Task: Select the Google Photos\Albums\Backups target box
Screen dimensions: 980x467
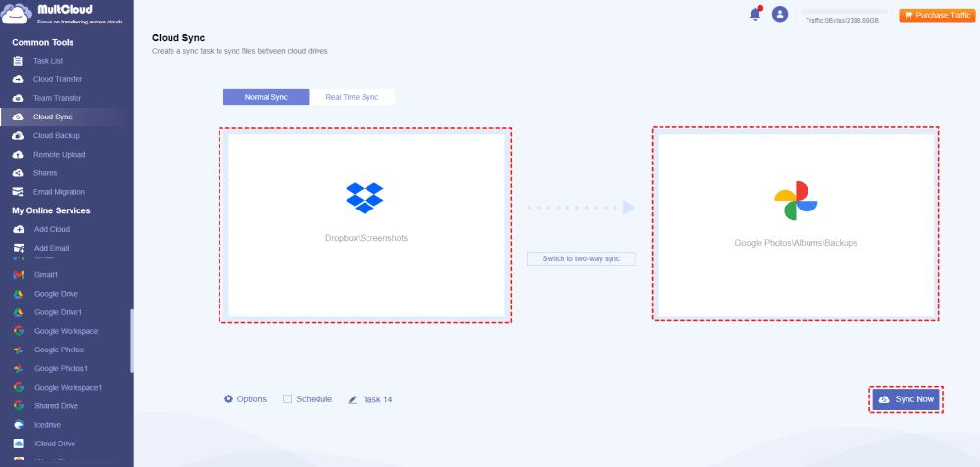Action: [796, 226]
